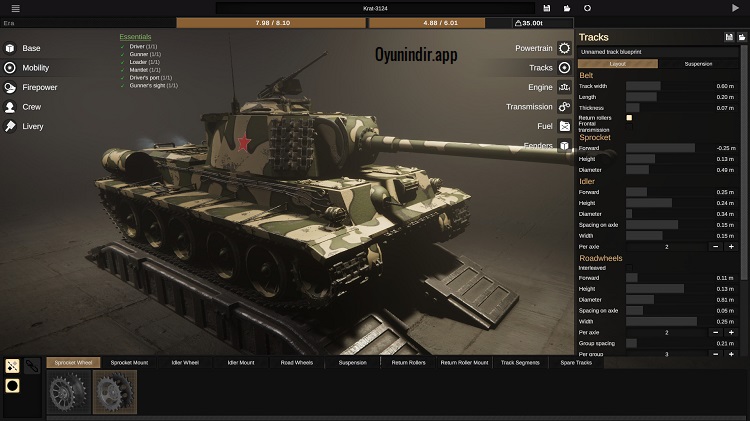This screenshot has height=421, width=750.
Task: Click the circular reset icon in top bar
Action: click(587, 8)
